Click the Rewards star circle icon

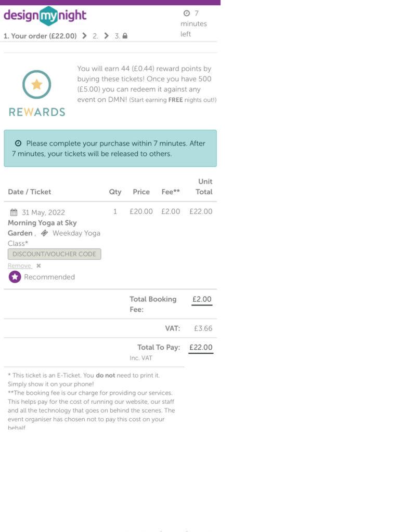37,85
